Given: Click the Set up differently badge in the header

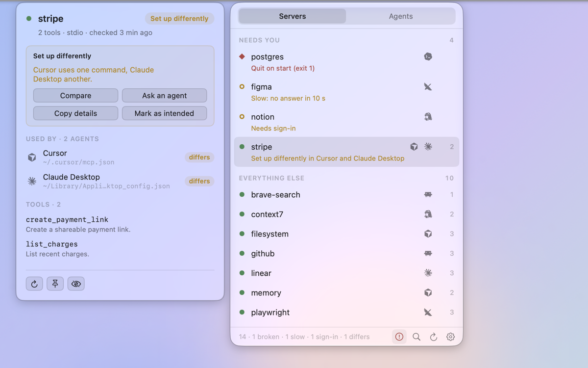Looking at the screenshot, I should (179, 19).
